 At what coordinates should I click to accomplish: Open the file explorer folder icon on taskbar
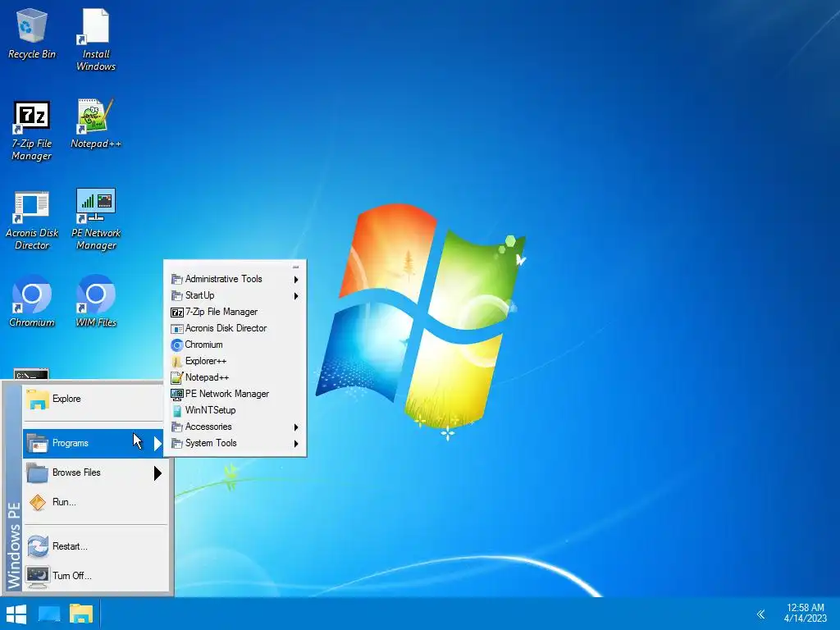(x=81, y=614)
